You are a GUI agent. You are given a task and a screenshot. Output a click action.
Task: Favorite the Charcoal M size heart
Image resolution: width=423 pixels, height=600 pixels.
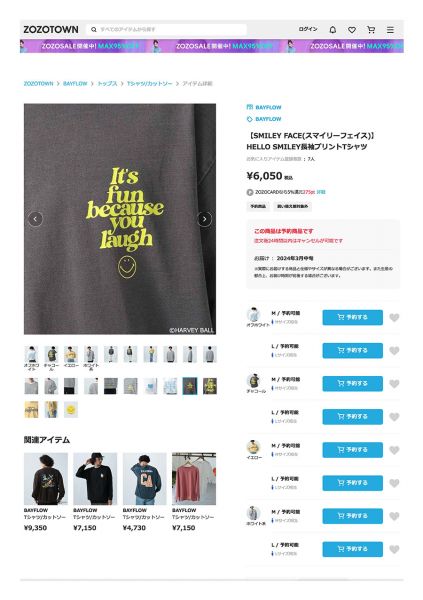[394, 384]
